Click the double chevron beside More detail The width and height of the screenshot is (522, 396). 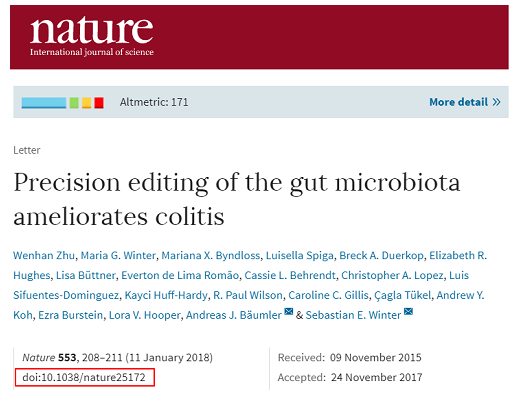coord(496,102)
